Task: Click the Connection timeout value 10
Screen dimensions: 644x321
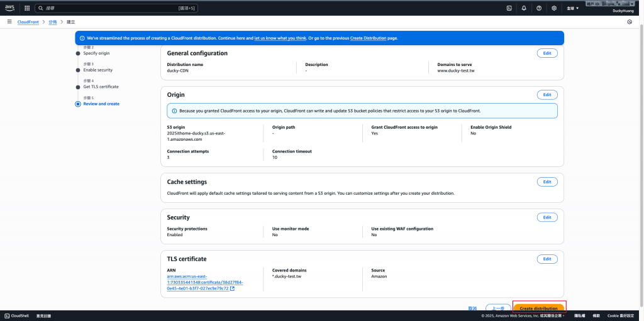Action: pyautogui.click(x=274, y=157)
